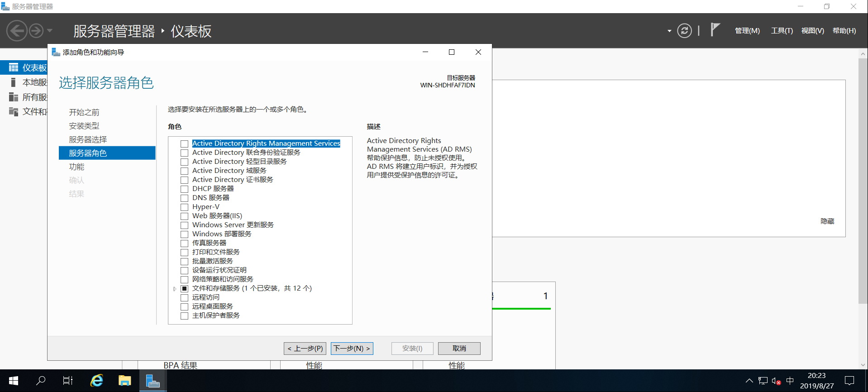868x392 pixels.
Task: Check 批量激活服务 role
Action: tap(184, 262)
